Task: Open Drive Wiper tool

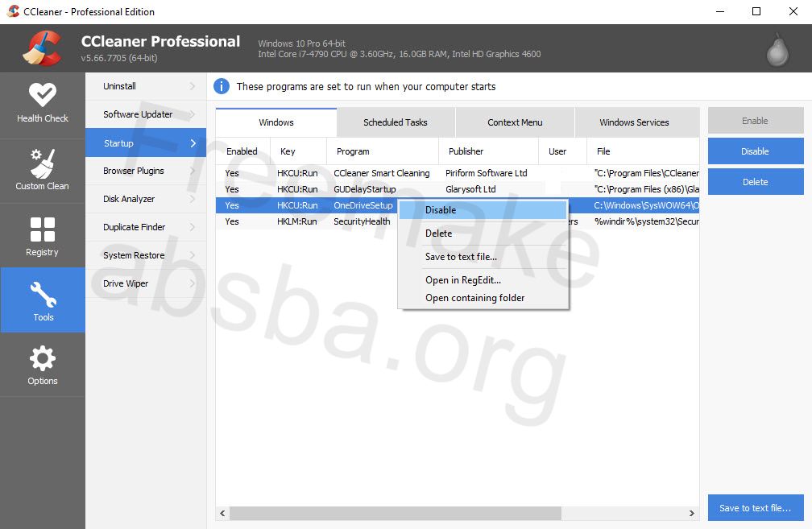Action: pos(146,283)
